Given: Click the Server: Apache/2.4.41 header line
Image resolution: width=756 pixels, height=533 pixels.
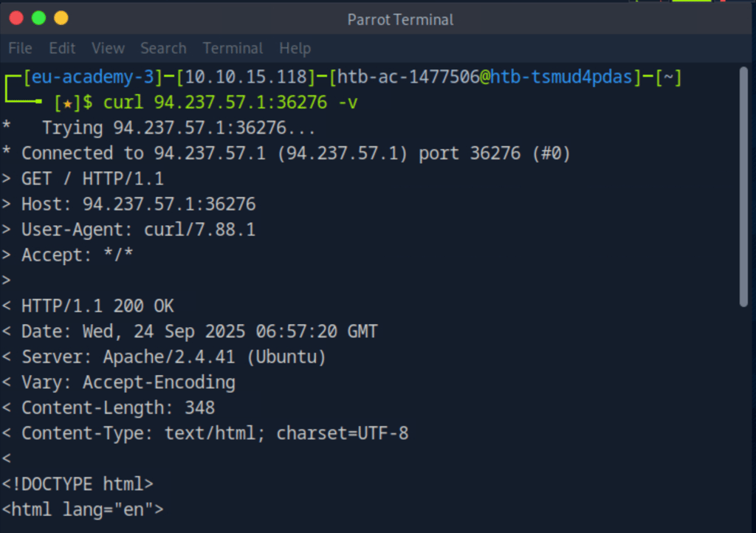Looking at the screenshot, I should (x=173, y=357).
